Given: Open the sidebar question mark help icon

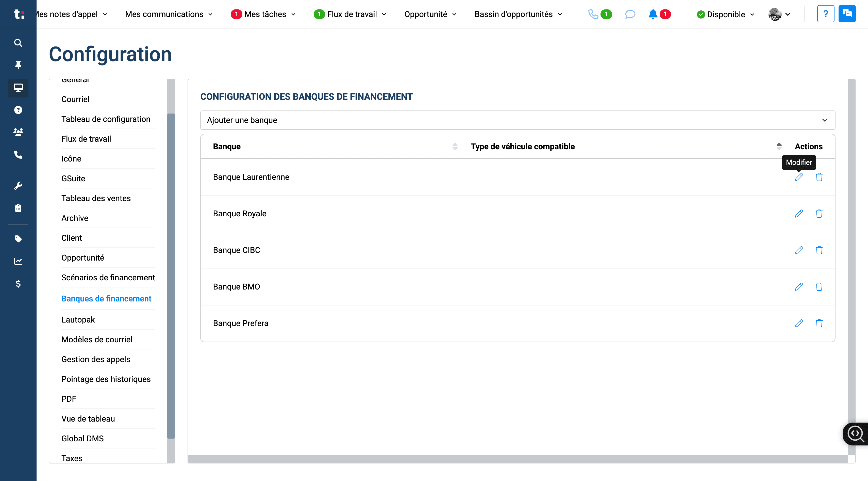Looking at the screenshot, I should point(18,110).
